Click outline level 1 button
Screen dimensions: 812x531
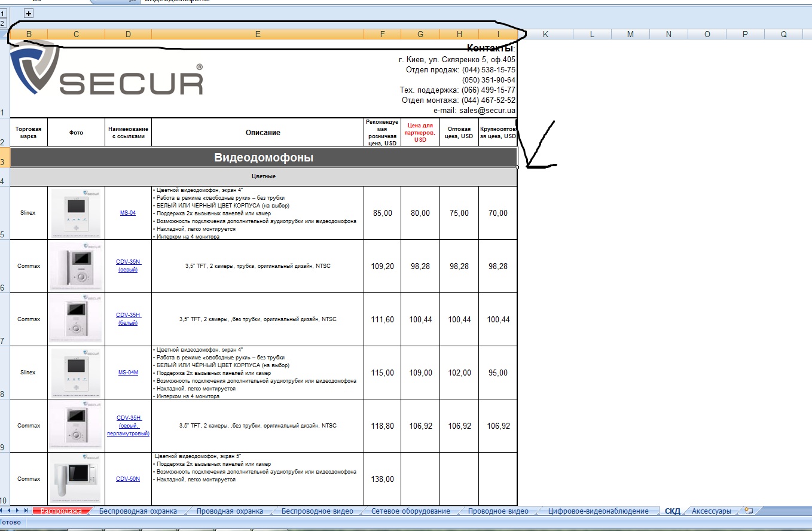(3, 13)
